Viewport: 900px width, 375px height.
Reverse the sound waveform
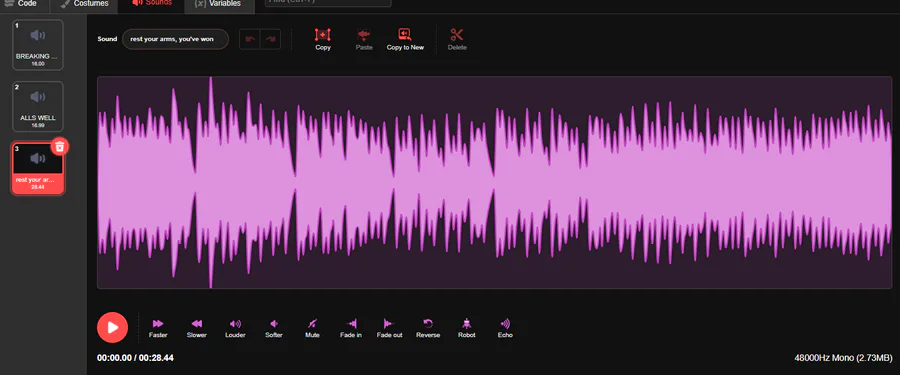point(428,324)
